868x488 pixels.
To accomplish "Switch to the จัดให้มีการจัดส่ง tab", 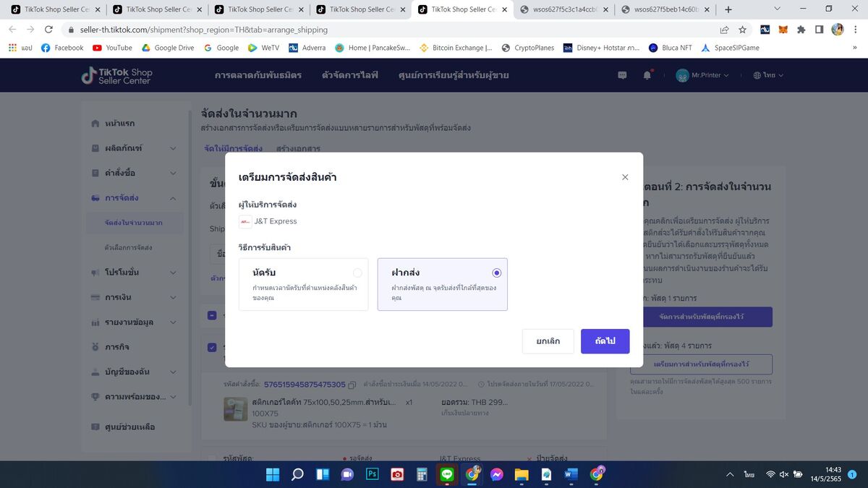I will [233, 148].
